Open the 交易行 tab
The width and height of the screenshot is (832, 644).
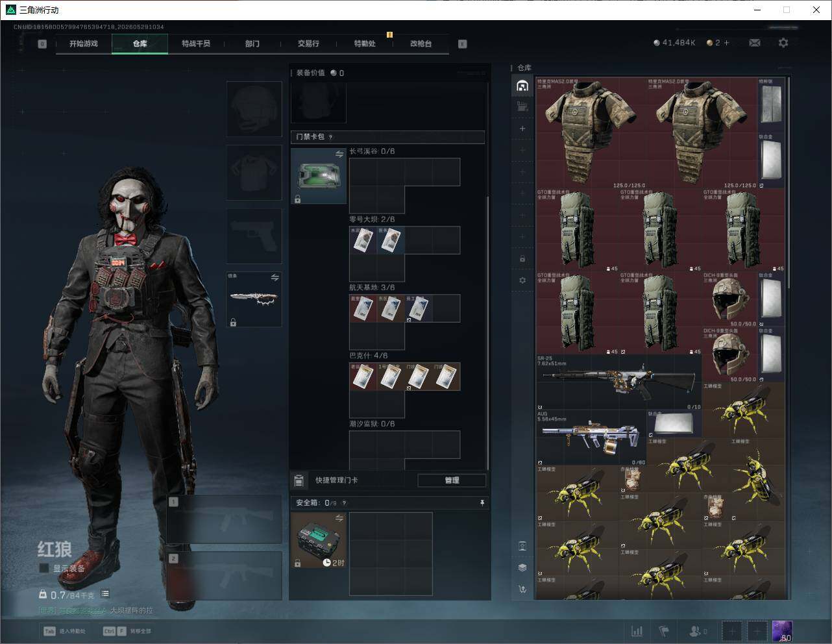tap(308, 43)
